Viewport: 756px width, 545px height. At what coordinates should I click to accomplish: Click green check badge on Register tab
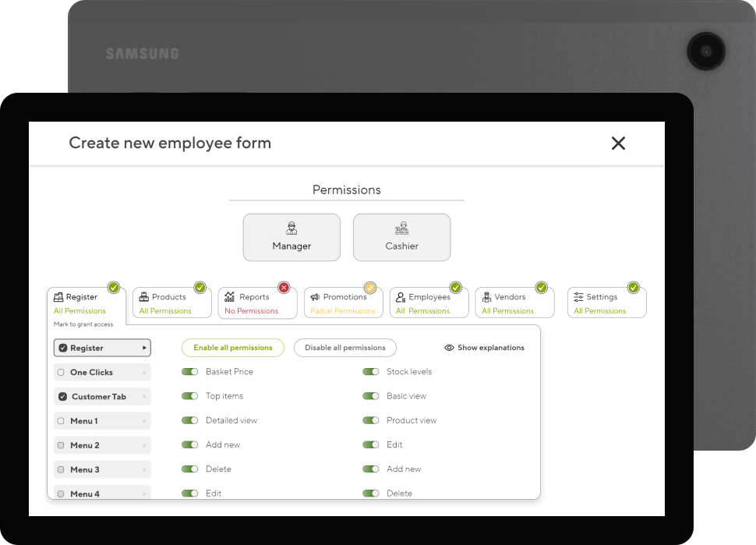[x=114, y=288]
